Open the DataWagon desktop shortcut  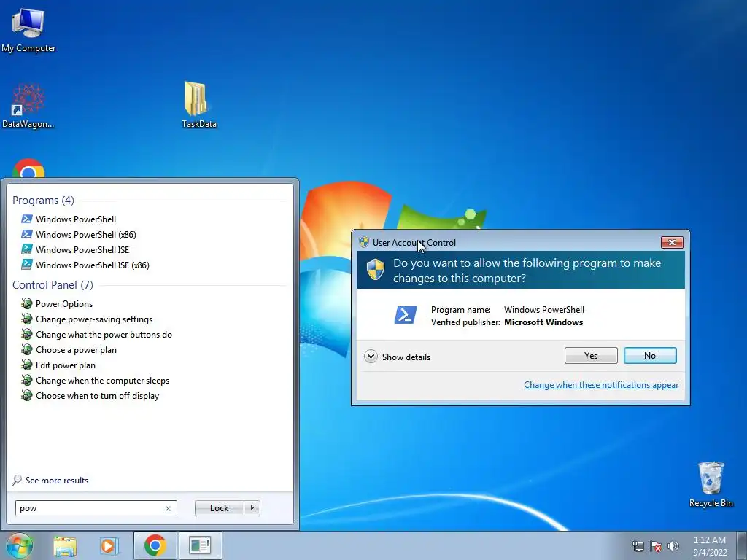click(x=28, y=106)
